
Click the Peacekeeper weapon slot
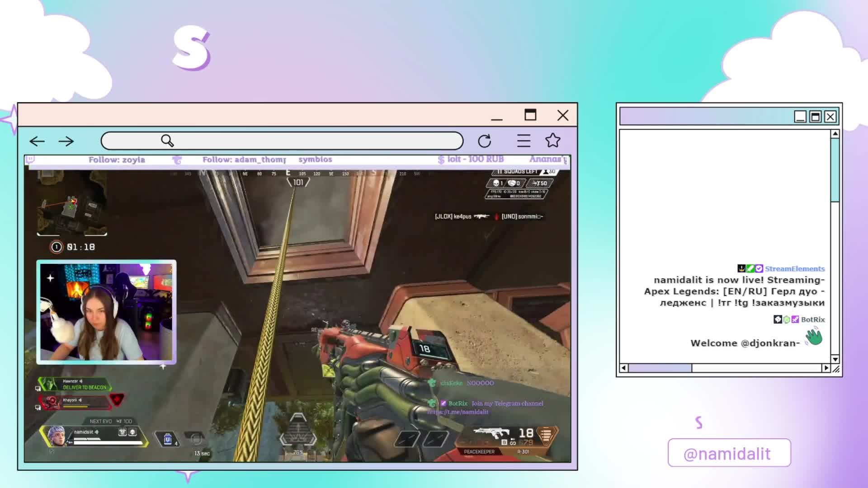point(479,451)
